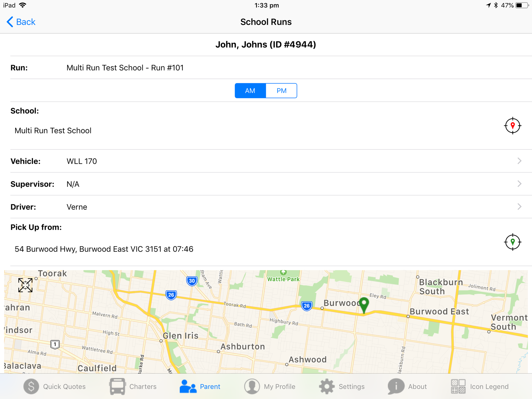Switch to the My Profile tab label
Viewport: 532px width, 399px height.
(279, 387)
